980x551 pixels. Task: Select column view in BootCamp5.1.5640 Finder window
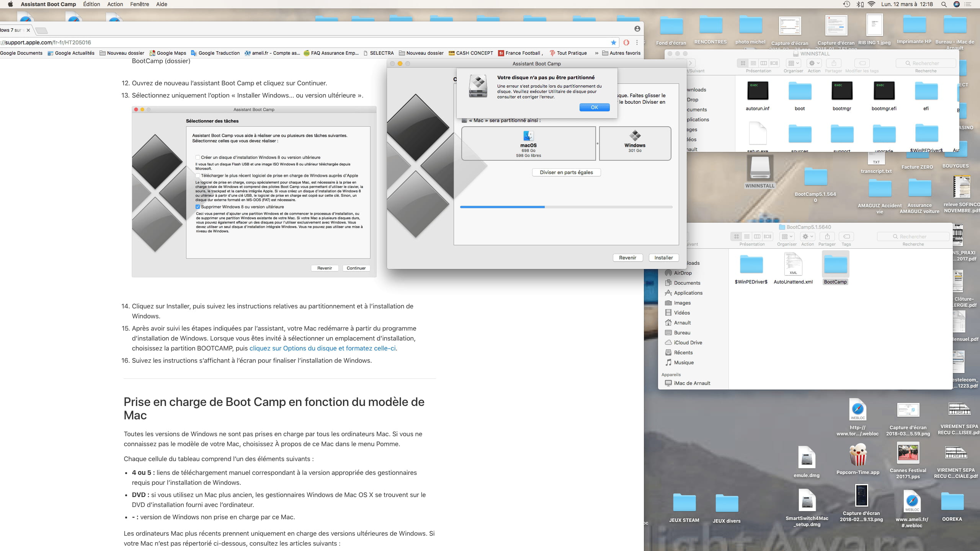[757, 236]
